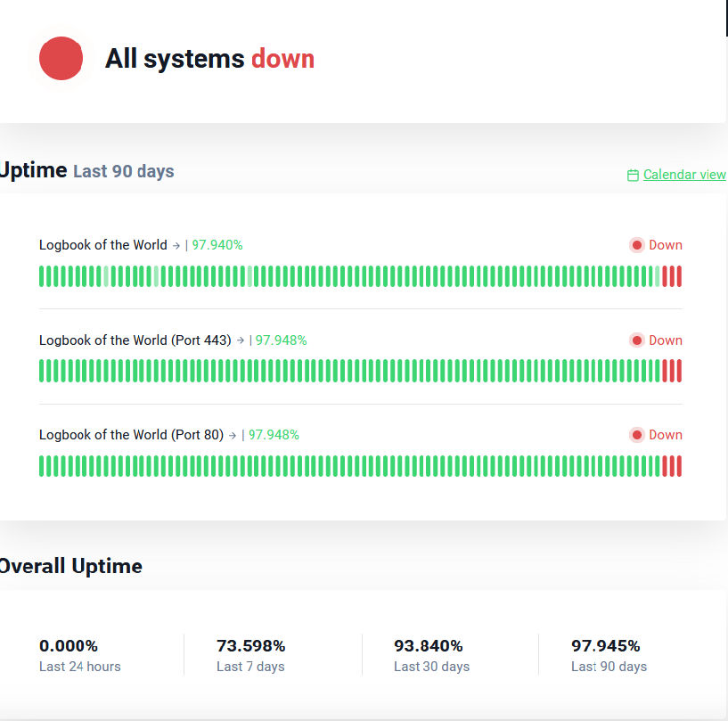This screenshot has height=721, width=728.
Task: Click the Down label in Port 443 row
Action: coord(666,340)
